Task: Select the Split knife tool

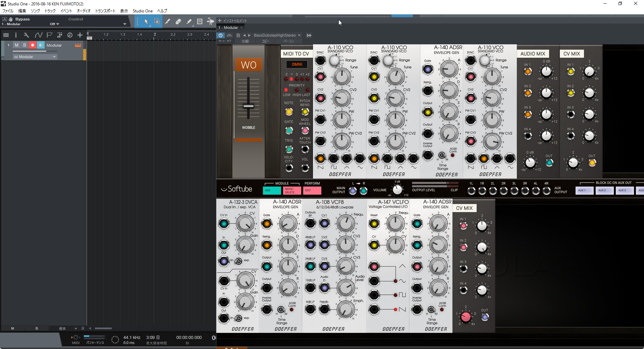Action: (x=167, y=21)
